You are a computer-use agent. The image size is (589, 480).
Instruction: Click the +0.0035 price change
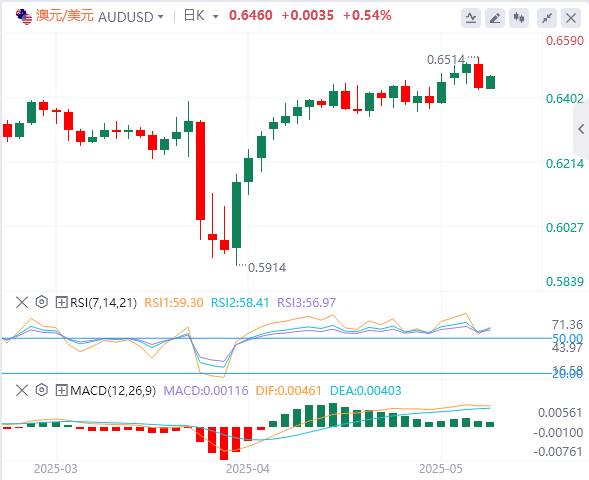[x=307, y=15]
